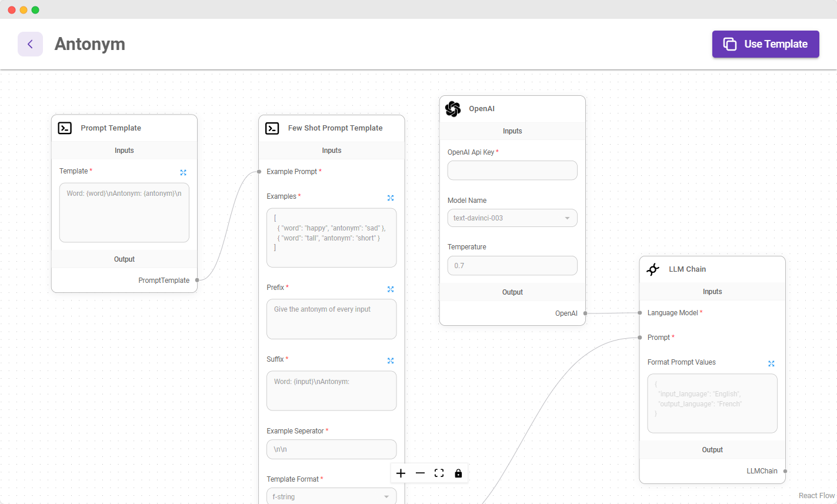Open the React Flow attribution link
Image resolution: width=837 pixels, height=504 pixels.
point(816,496)
